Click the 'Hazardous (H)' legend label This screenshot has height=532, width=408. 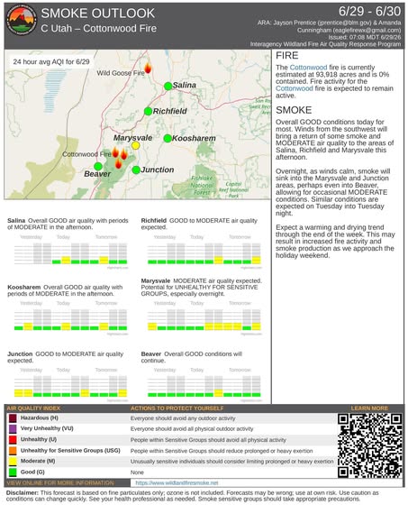40,418
